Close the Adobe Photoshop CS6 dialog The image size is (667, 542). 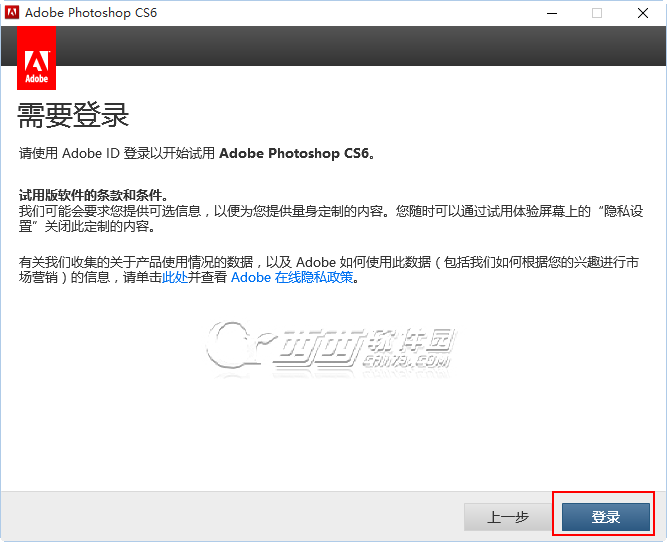643,13
